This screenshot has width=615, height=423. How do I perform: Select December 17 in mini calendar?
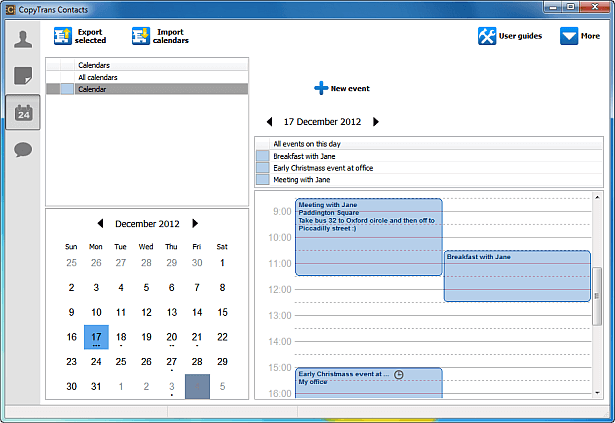96,337
